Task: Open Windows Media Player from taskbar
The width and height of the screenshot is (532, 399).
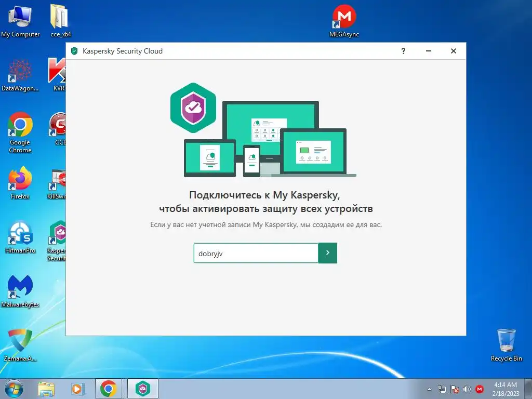Action: click(x=77, y=389)
